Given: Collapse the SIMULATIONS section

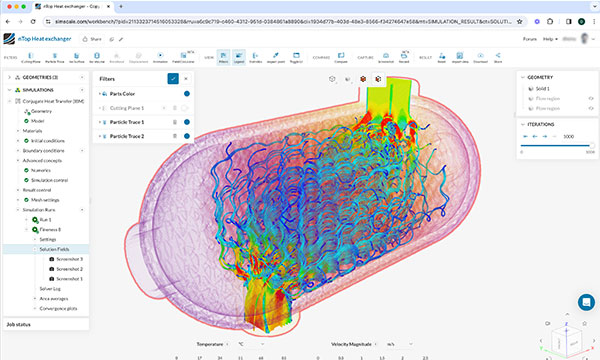Looking at the screenshot, I should pos(9,90).
